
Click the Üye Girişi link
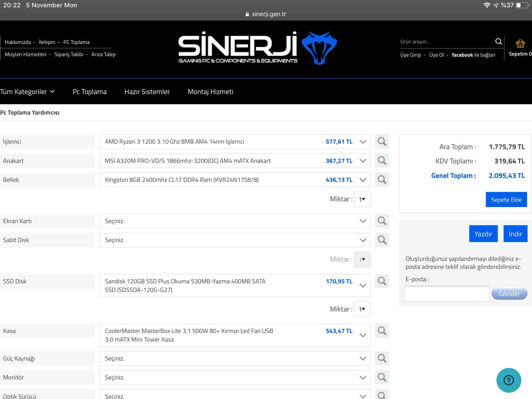pyautogui.click(x=411, y=55)
